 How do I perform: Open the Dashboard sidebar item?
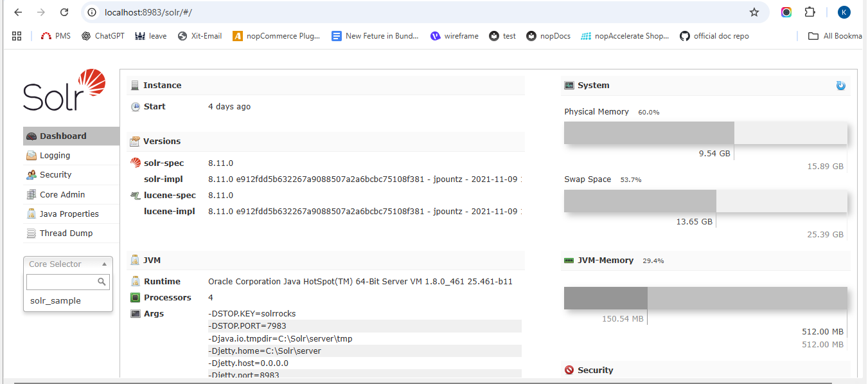coord(62,136)
